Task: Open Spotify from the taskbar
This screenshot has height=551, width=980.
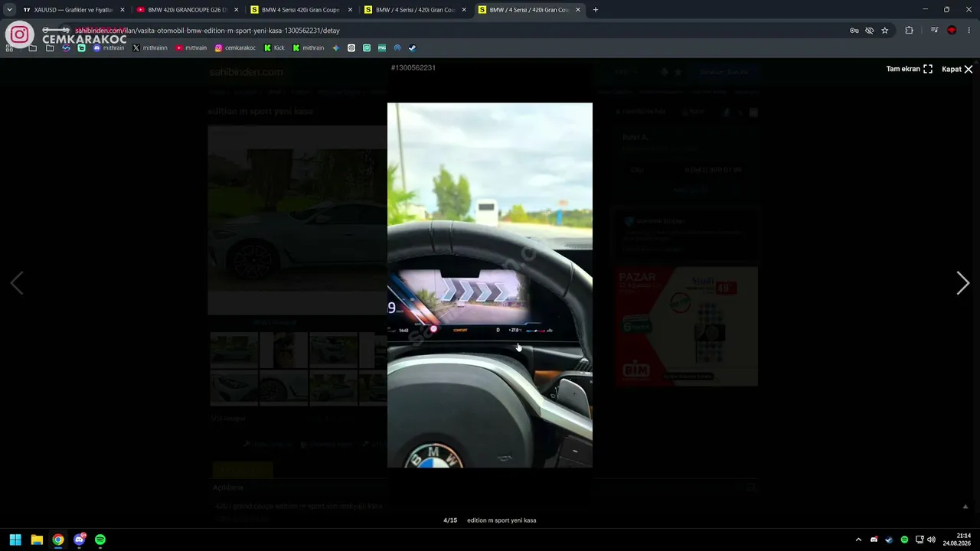Action: coord(100,540)
